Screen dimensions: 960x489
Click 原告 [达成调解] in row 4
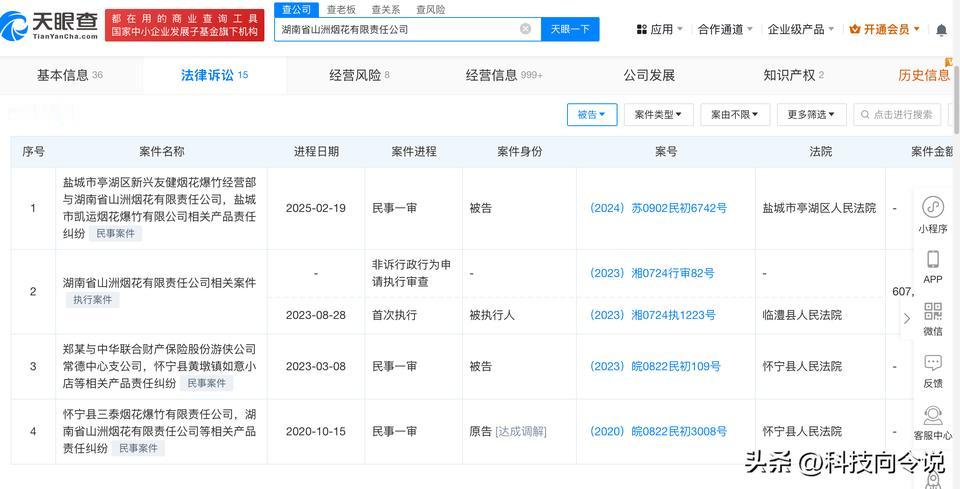508,431
